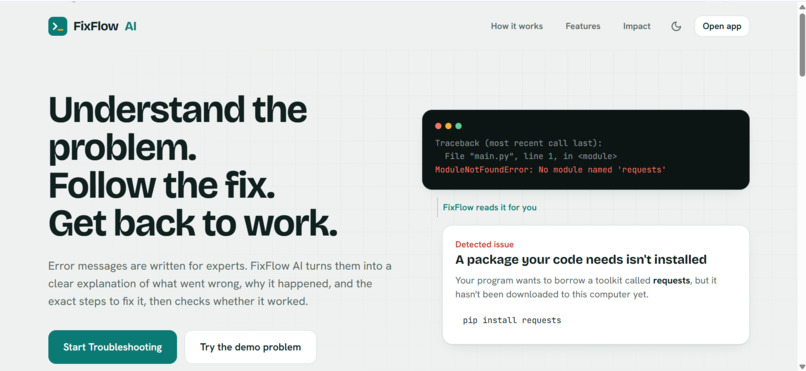Click the green dot in the terminal window
This screenshot has width=806, height=371.
459,126
